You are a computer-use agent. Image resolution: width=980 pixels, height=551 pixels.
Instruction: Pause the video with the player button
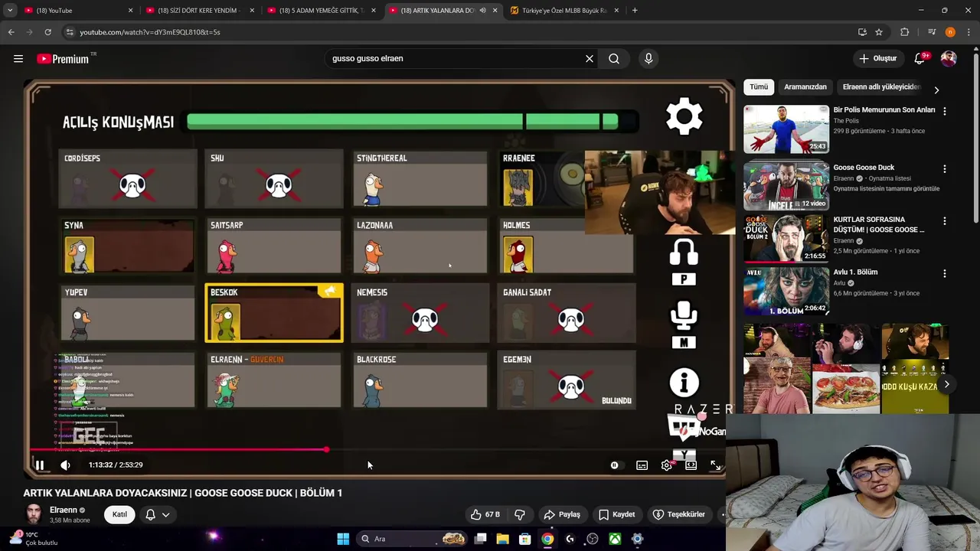click(x=40, y=465)
